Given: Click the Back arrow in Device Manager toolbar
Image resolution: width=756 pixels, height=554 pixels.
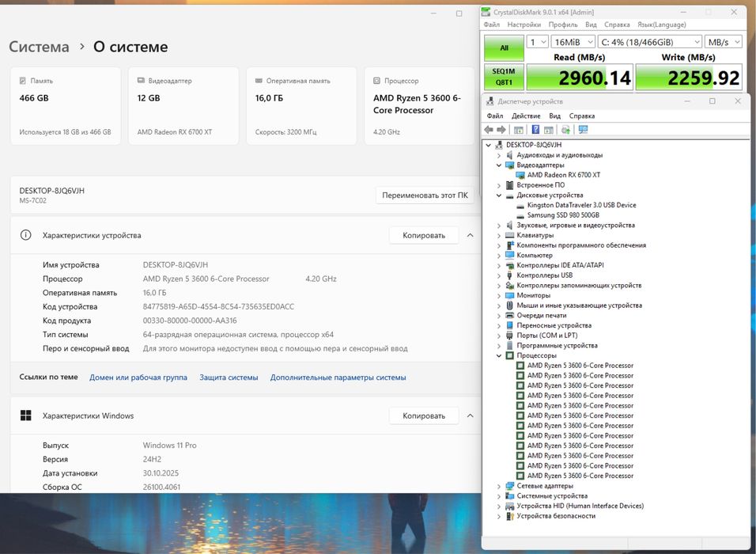Looking at the screenshot, I should (x=489, y=130).
